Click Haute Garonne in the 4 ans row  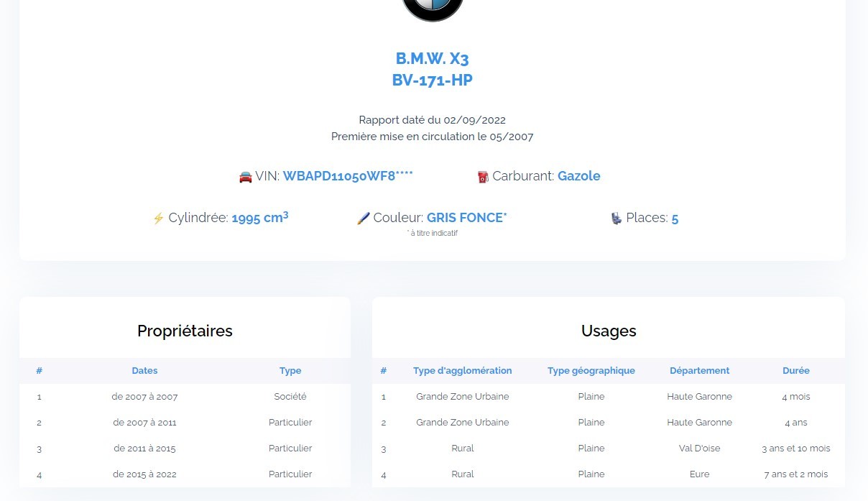tap(700, 423)
